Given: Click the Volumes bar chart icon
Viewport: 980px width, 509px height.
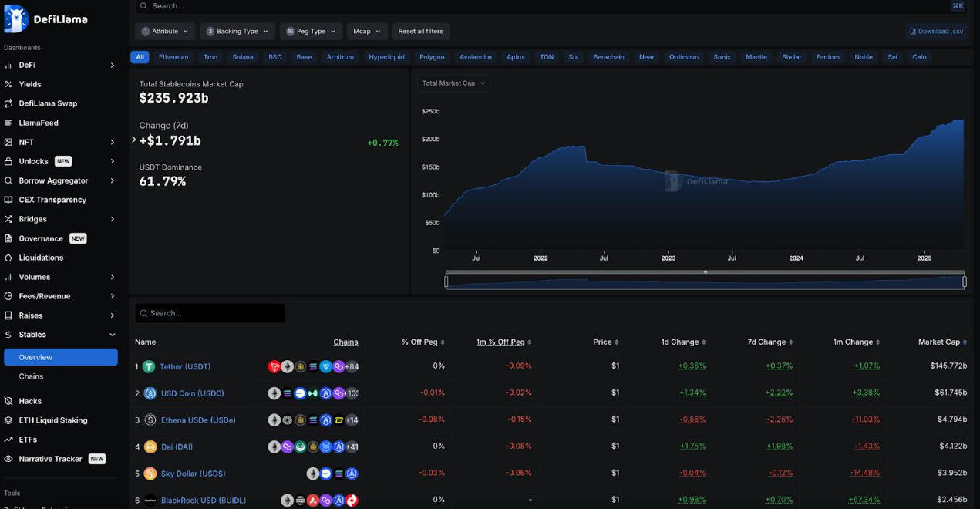Looking at the screenshot, I should point(8,277).
